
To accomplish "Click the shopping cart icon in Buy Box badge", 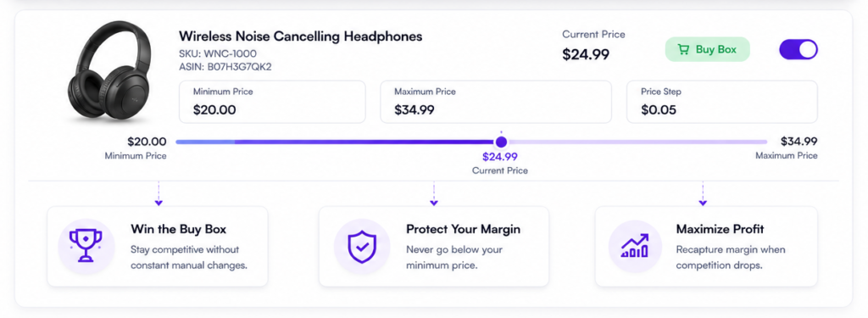I will point(684,50).
